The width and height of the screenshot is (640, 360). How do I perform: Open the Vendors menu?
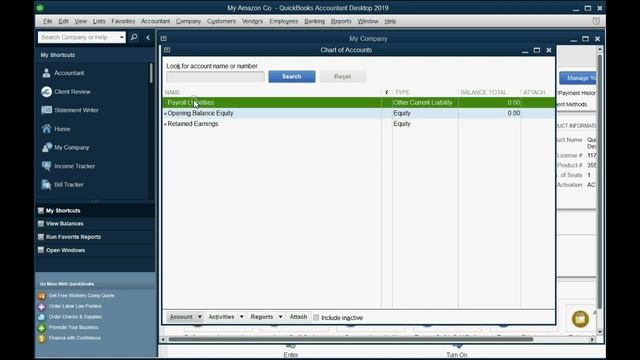252,21
